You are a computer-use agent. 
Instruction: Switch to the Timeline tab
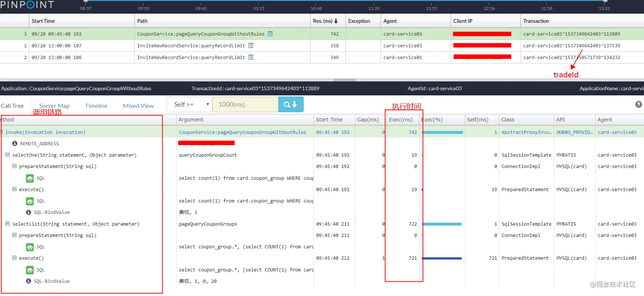[96, 106]
